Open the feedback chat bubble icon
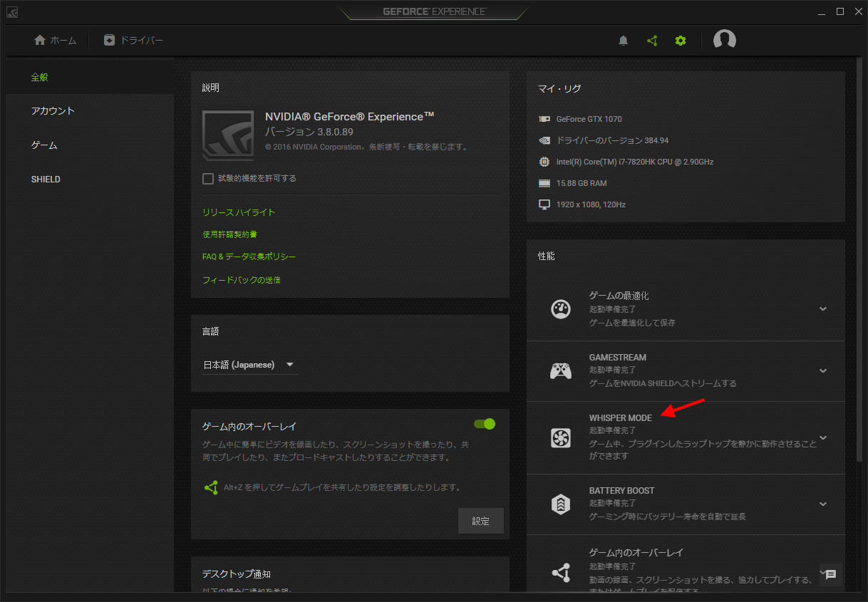This screenshot has height=602, width=868. 831,575
